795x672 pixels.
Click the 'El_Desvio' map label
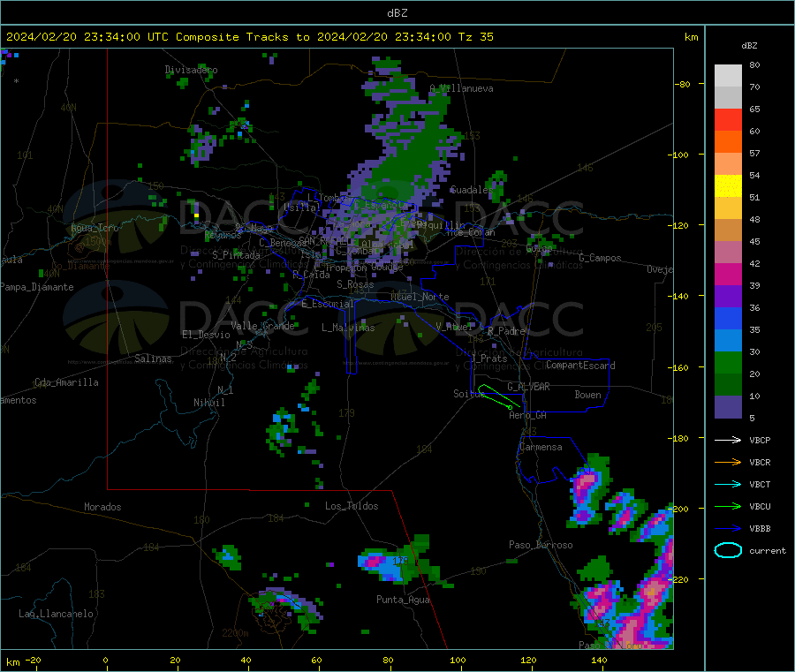click(206, 335)
